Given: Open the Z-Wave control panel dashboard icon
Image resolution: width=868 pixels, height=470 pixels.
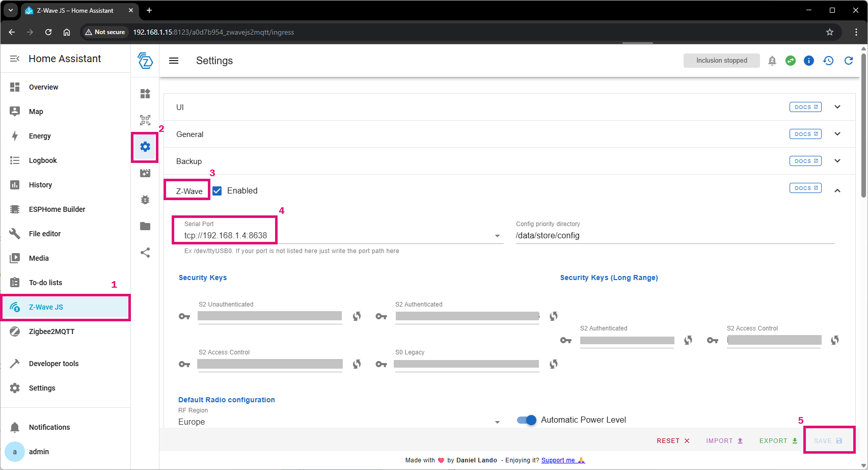Looking at the screenshot, I should click(145, 94).
